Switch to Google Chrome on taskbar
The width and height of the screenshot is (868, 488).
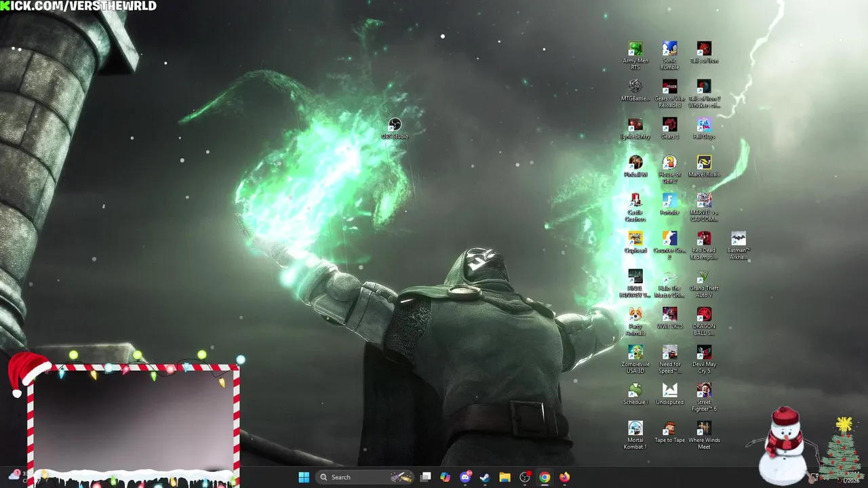pos(545,477)
